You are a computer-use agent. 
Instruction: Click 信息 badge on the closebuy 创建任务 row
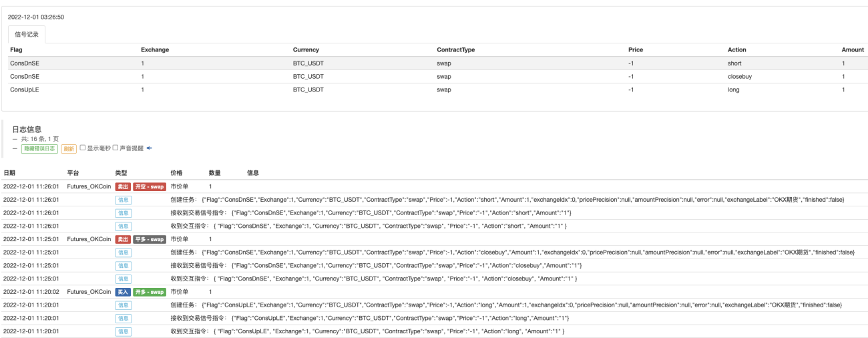124,252
